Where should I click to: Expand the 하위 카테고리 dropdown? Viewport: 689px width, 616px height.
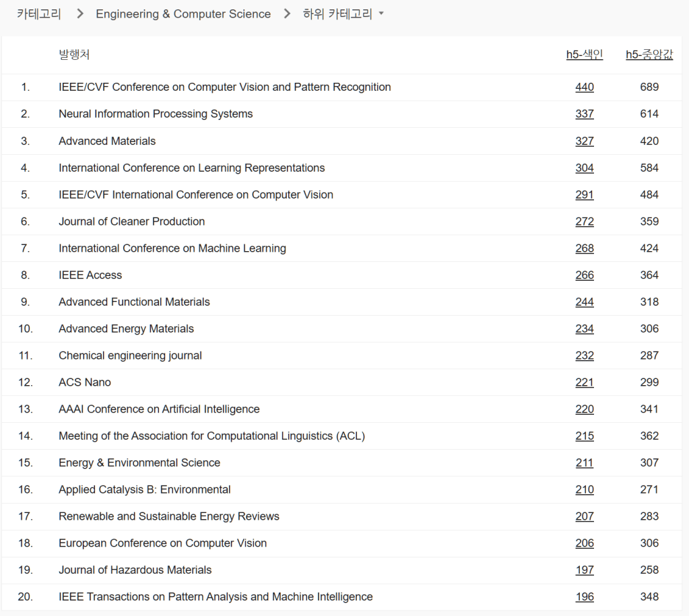coord(342,14)
